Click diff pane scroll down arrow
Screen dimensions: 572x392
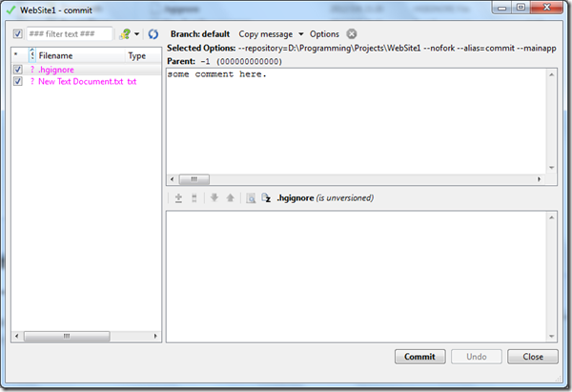[552, 336]
